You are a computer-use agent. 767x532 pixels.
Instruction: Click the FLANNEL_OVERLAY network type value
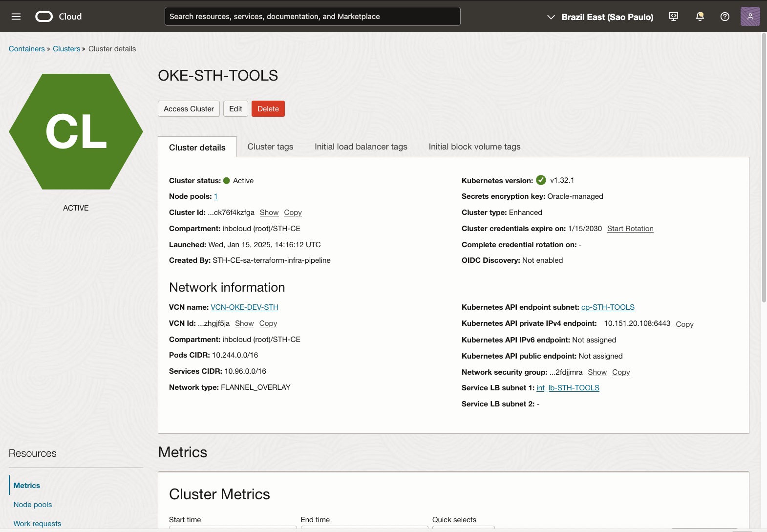pos(256,387)
